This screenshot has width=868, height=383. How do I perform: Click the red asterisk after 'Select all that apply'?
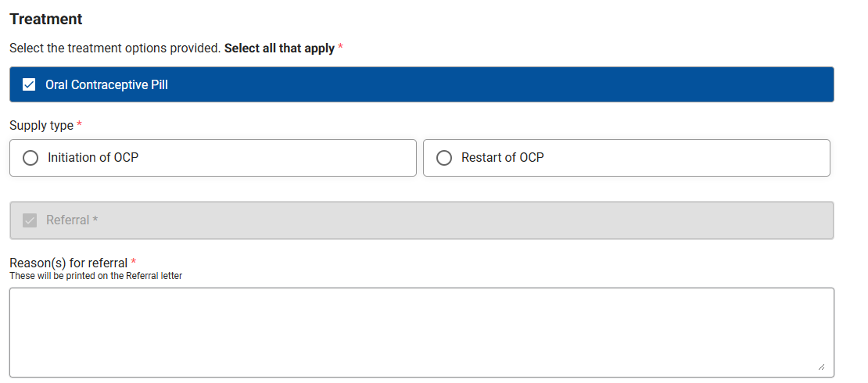pyautogui.click(x=340, y=47)
